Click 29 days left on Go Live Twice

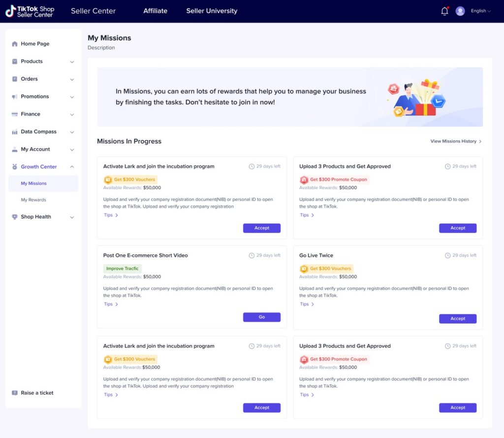[x=464, y=255]
